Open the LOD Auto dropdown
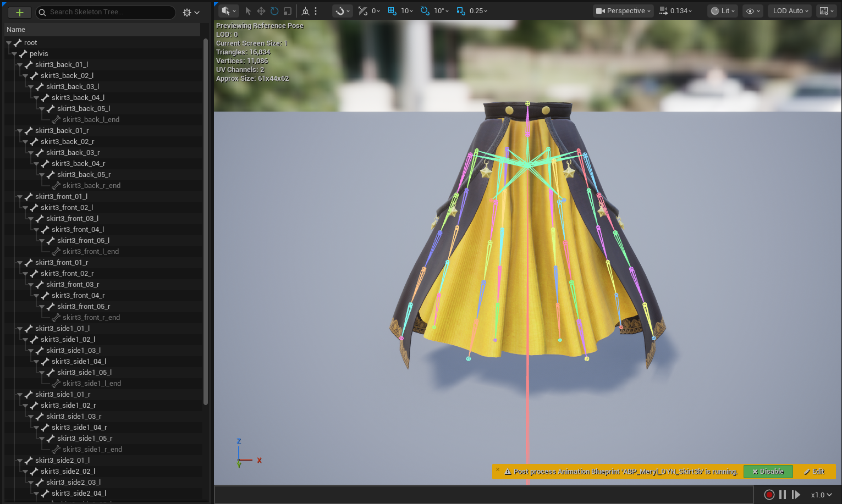The width and height of the screenshot is (842, 504). [x=790, y=11]
